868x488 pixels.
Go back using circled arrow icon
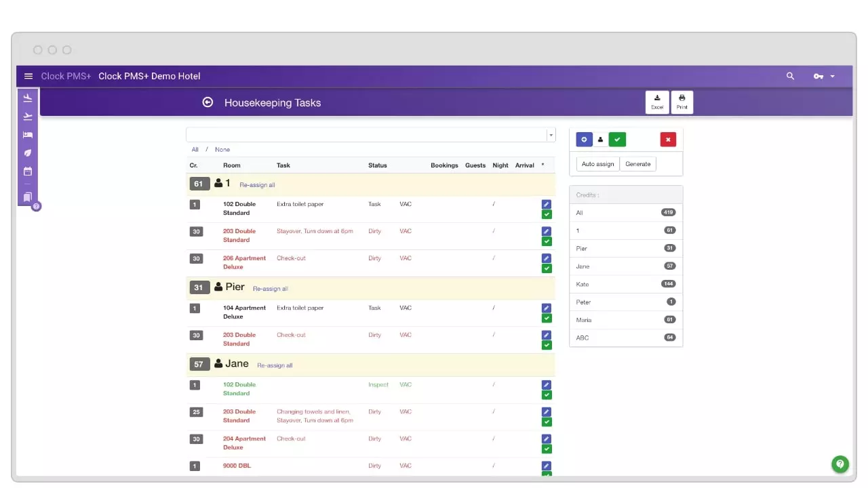[x=208, y=102]
